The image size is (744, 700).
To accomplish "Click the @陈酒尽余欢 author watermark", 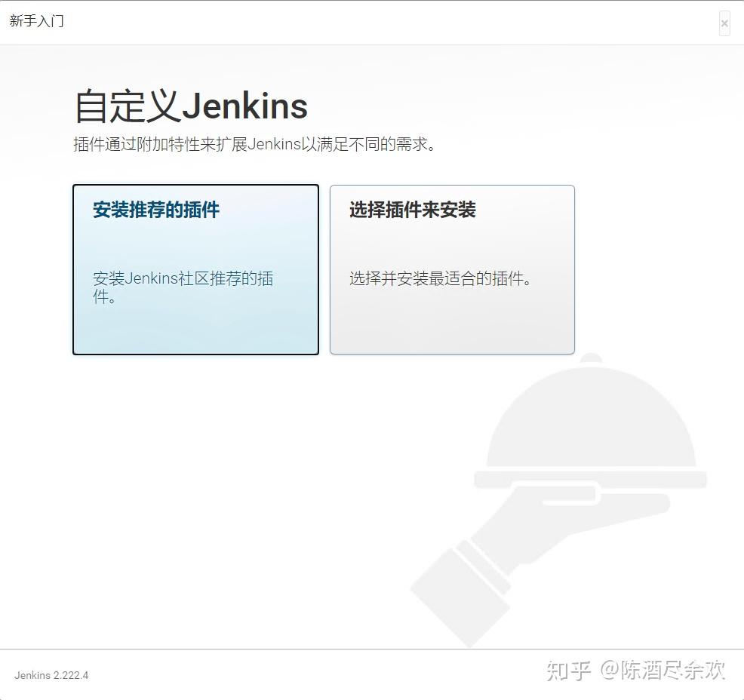I will pyautogui.click(x=664, y=670).
